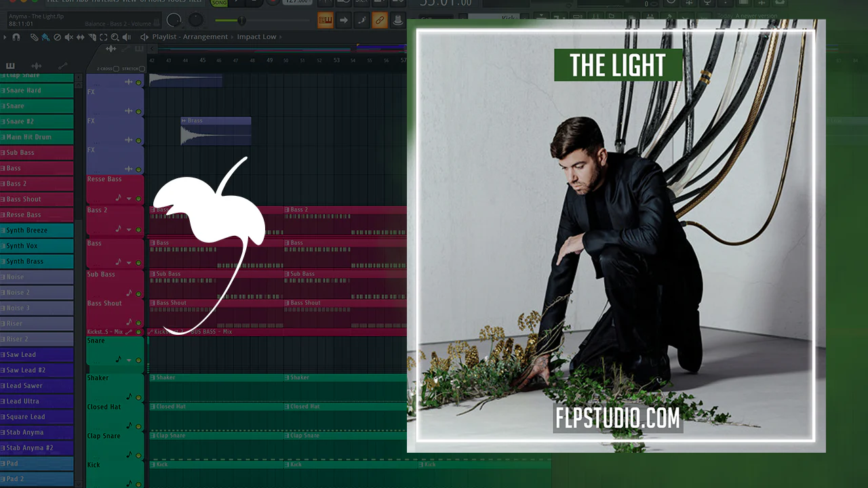Viewport: 868px width, 488px height.
Task: Mute the Resse Bass track
Action: pos(138,199)
